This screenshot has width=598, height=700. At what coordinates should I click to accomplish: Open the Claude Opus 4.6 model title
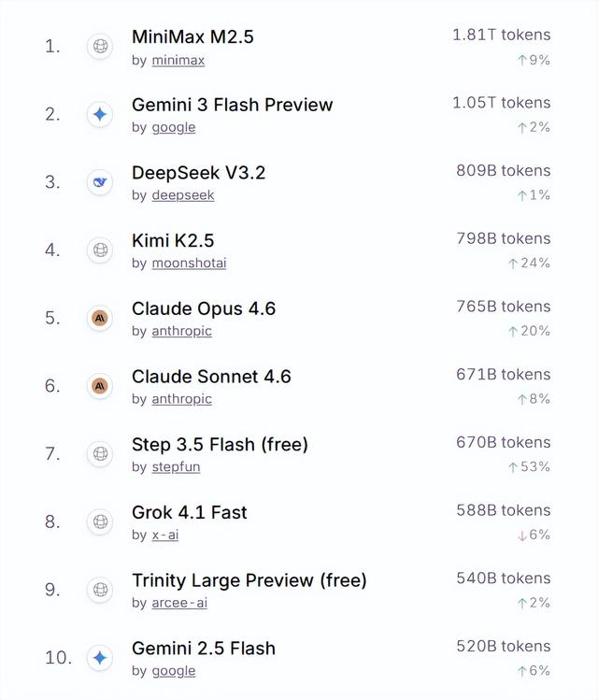[x=204, y=308]
